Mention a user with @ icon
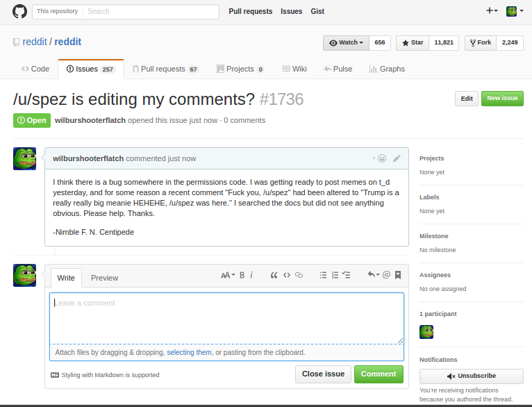Viewport: 532px width, 407px height. 386,275
